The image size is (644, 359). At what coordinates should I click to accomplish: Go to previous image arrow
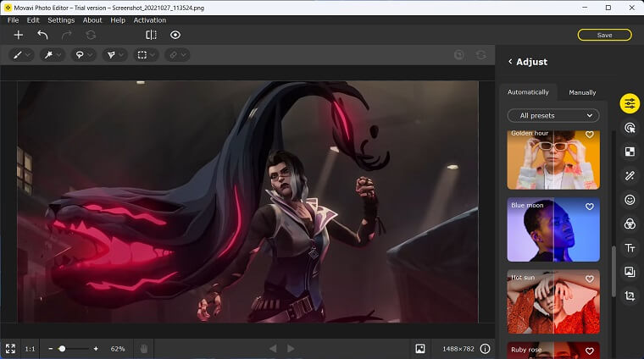(x=273, y=349)
